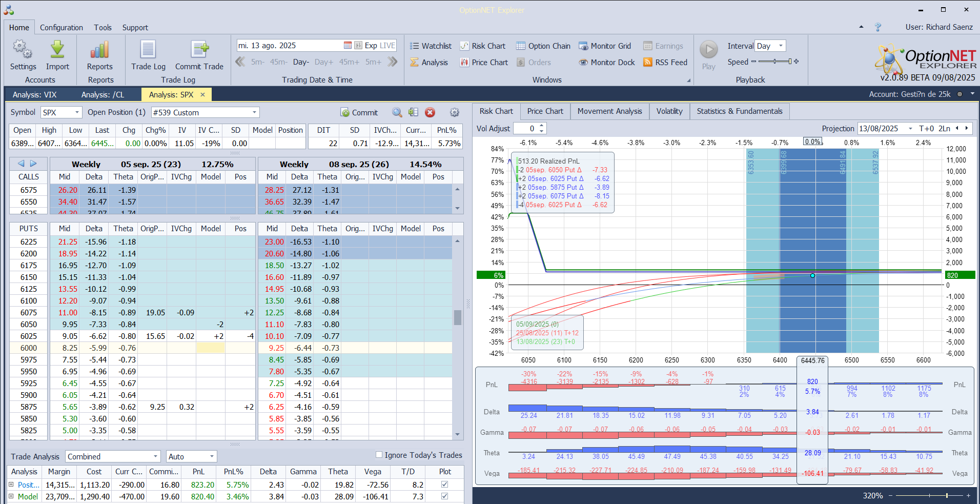The image size is (980, 504).
Task: Open the Auto dropdown in Trade Analysis
Action: coord(212,456)
